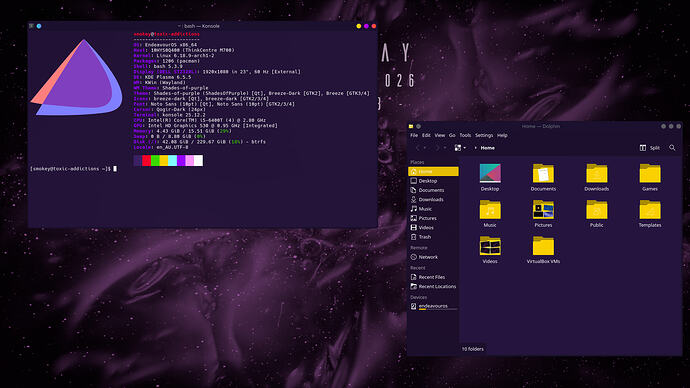This screenshot has height=388, width=690.
Task: Click the Forward arrow in Dolphin toolbar
Action: (437, 148)
